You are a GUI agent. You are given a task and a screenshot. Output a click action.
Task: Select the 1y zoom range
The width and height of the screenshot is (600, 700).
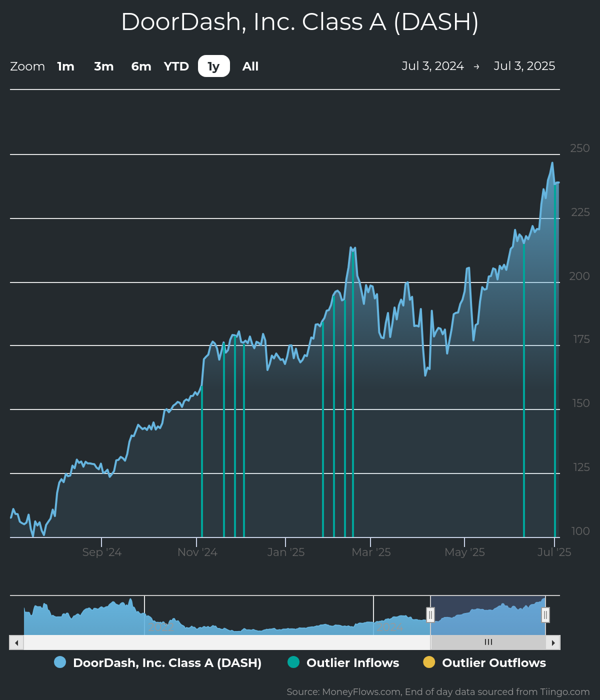[x=214, y=66]
